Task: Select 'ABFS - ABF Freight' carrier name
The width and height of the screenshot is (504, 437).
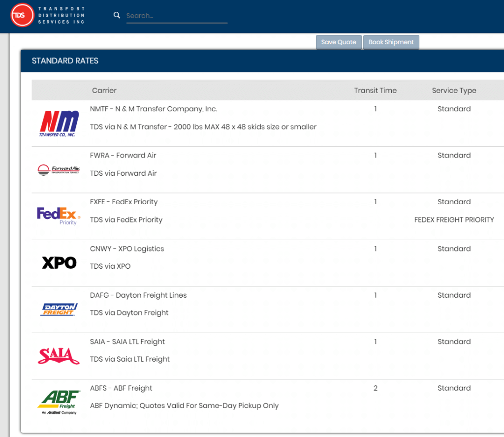Action: (121, 388)
